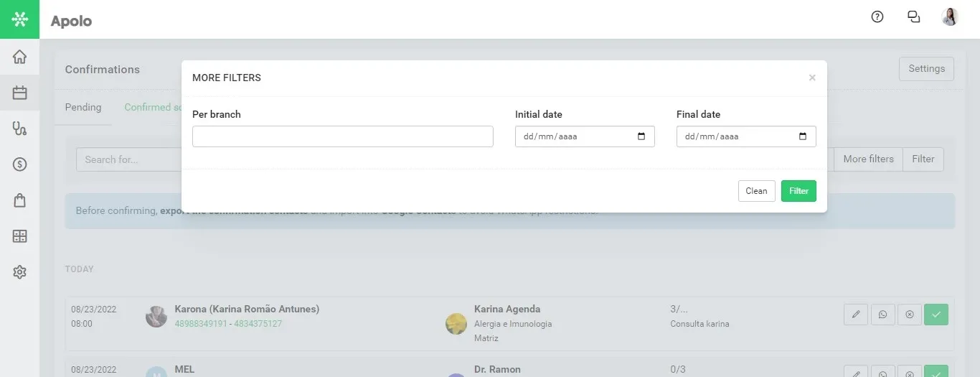The image size is (980, 377).
Task: Click the Initial date field
Action: tap(585, 136)
